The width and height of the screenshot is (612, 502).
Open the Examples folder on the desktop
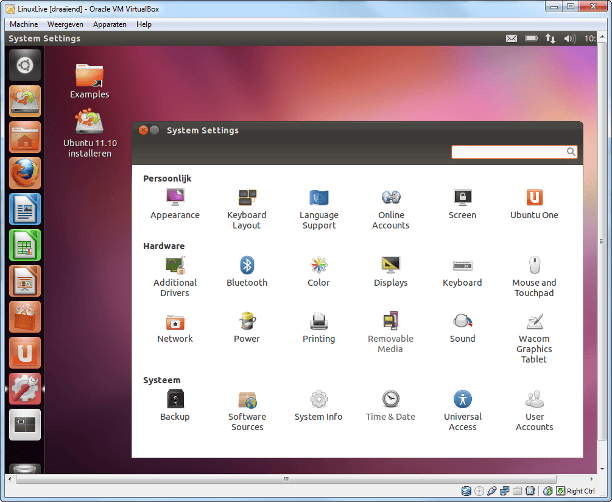pyautogui.click(x=89, y=81)
